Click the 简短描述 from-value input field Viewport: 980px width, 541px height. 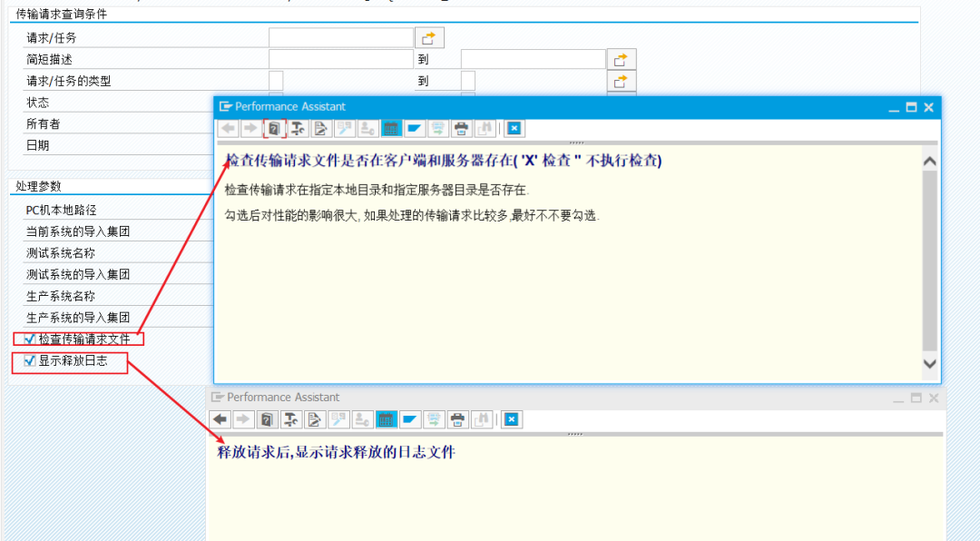[x=341, y=59]
